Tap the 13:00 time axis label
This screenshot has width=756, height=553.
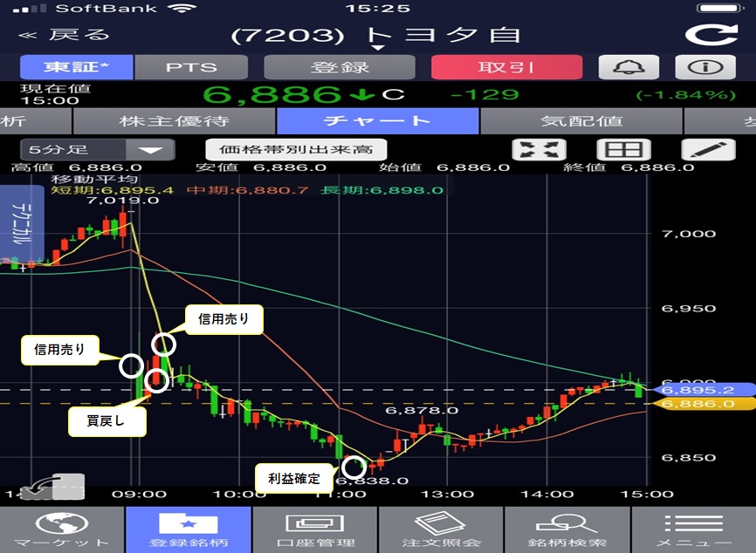448,495
